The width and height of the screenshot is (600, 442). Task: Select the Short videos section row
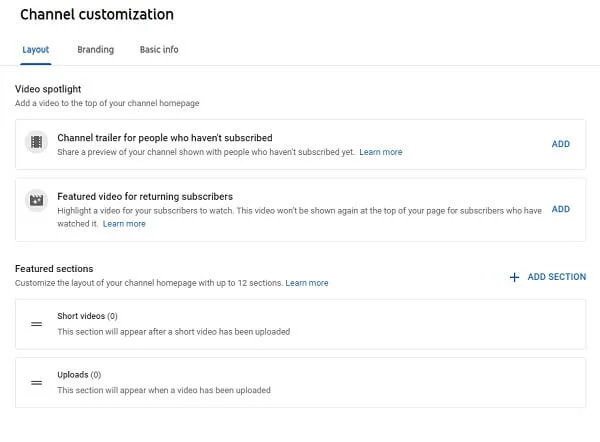point(300,323)
